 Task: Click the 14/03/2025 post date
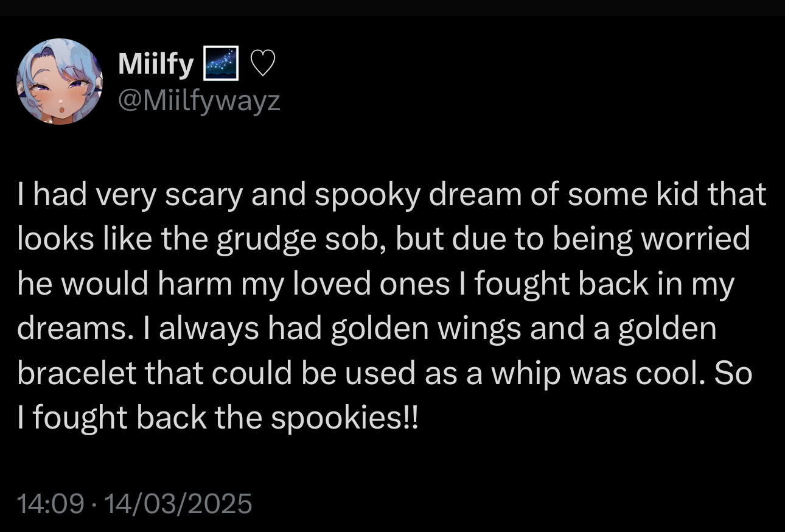(178, 504)
